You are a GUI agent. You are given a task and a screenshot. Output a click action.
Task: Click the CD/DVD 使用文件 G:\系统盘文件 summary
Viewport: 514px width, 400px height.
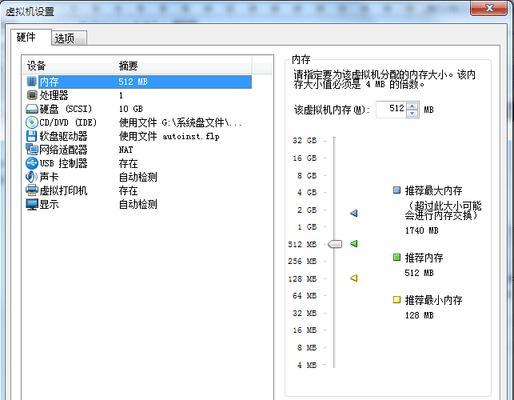tap(180, 123)
